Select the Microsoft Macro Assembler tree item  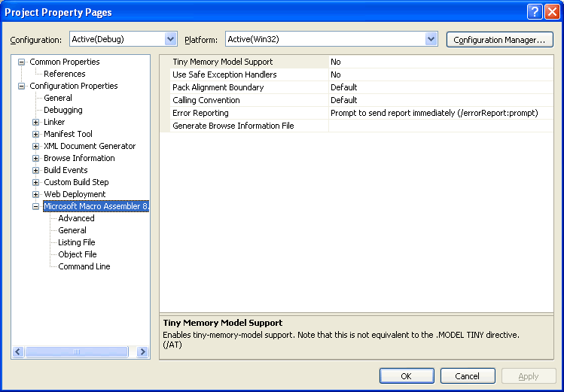pyautogui.click(x=96, y=206)
